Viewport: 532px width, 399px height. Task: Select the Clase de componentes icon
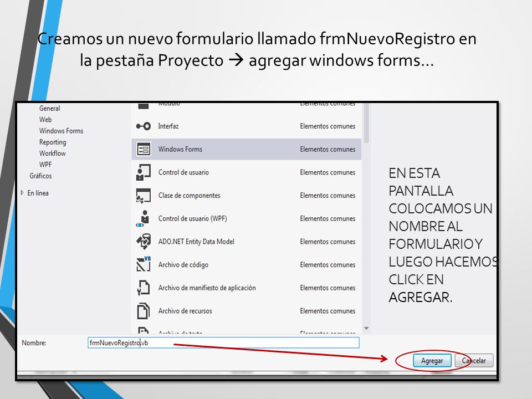coord(143,196)
